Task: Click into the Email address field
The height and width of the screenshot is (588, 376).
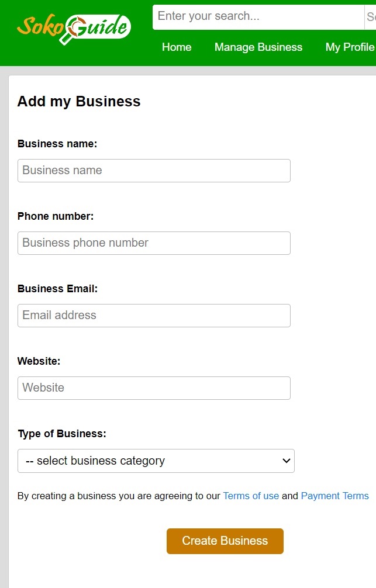Action: coord(154,316)
